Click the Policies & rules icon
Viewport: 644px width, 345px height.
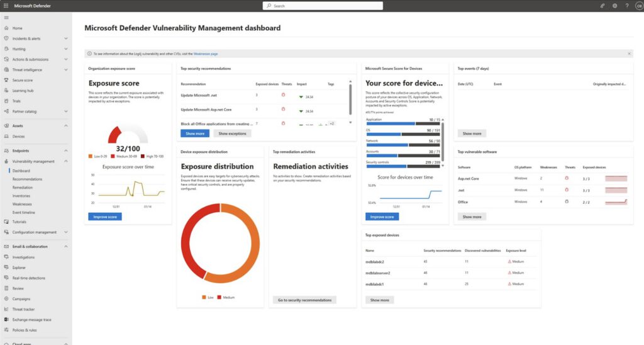pyautogui.click(x=6, y=330)
